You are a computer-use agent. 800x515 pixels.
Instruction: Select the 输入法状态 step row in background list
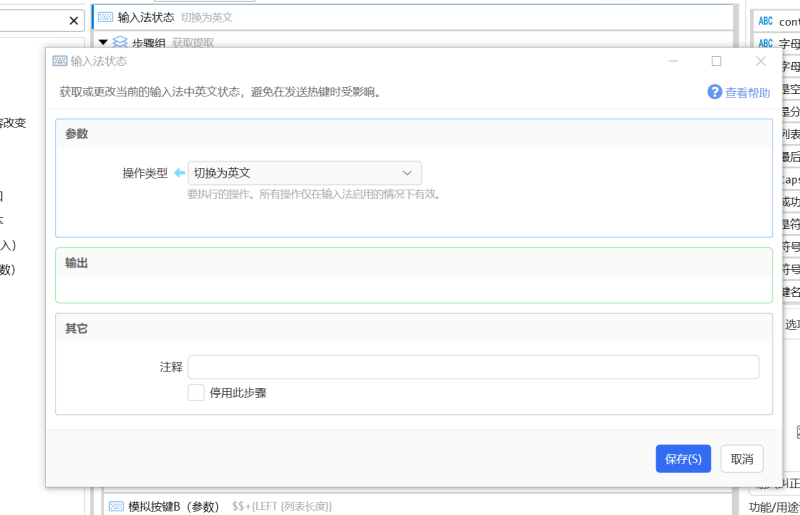tap(413, 17)
